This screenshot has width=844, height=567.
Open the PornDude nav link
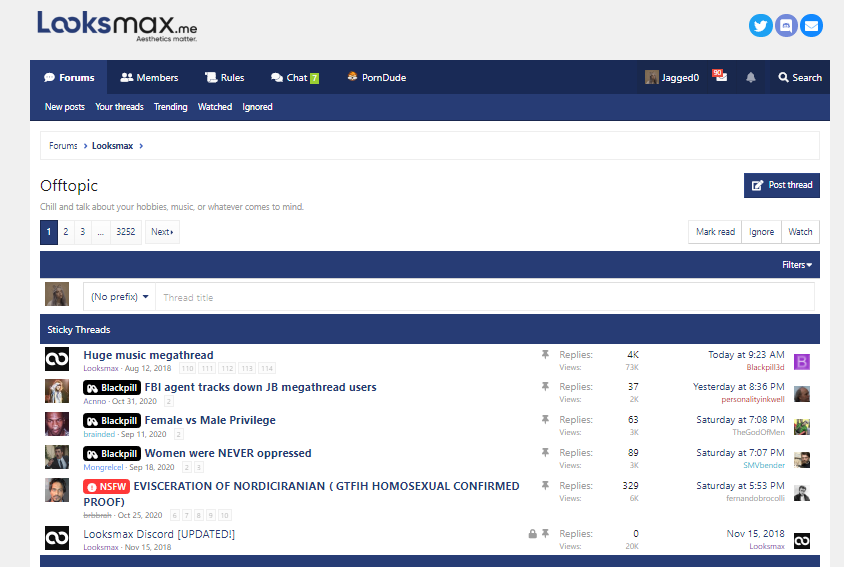point(377,78)
